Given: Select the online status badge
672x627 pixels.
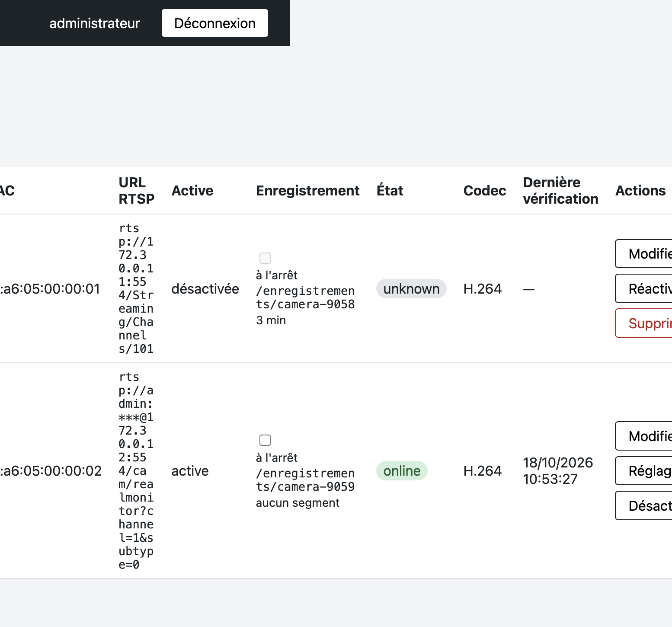Looking at the screenshot, I should pyautogui.click(x=402, y=471).
